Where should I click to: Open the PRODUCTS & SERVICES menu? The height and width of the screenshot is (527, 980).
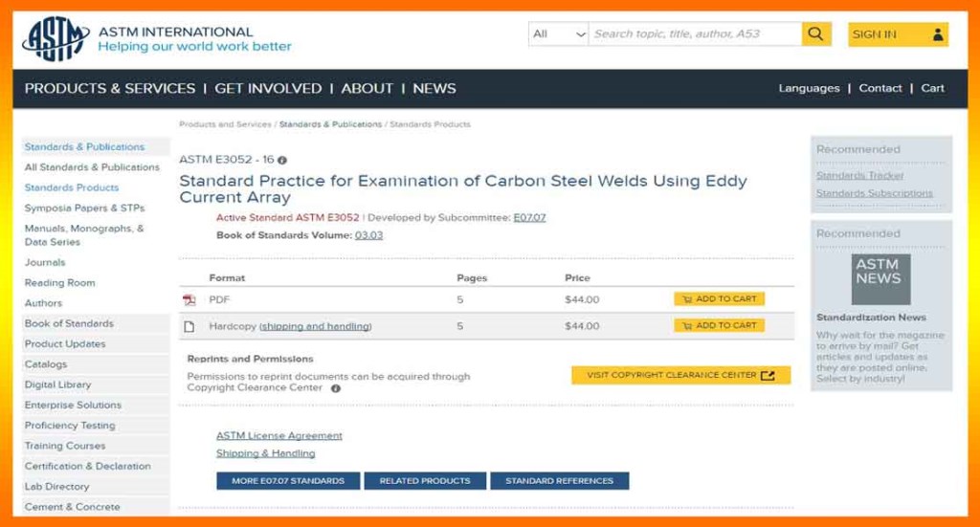click(x=110, y=89)
